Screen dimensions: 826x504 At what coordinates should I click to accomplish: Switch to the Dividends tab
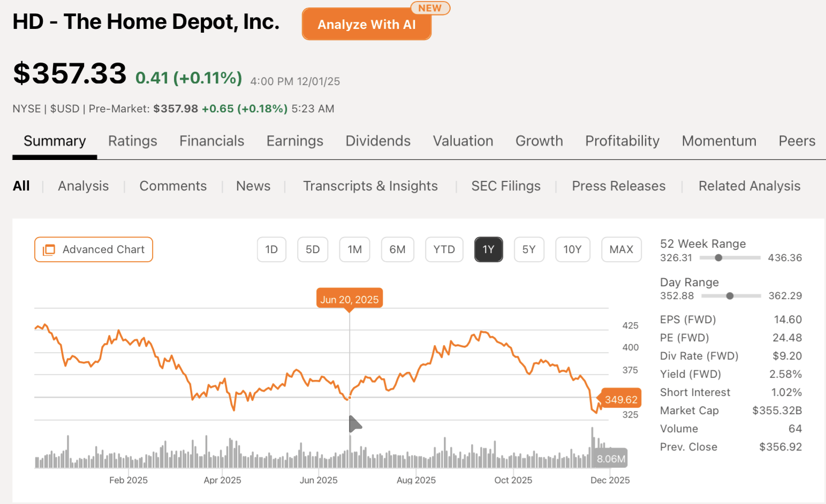pyautogui.click(x=378, y=141)
